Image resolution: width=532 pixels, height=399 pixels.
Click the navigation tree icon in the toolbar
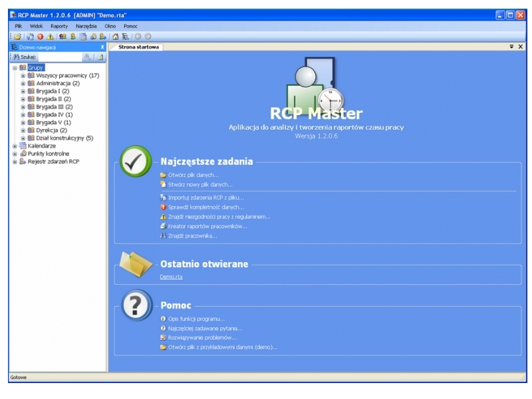click(x=124, y=37)
